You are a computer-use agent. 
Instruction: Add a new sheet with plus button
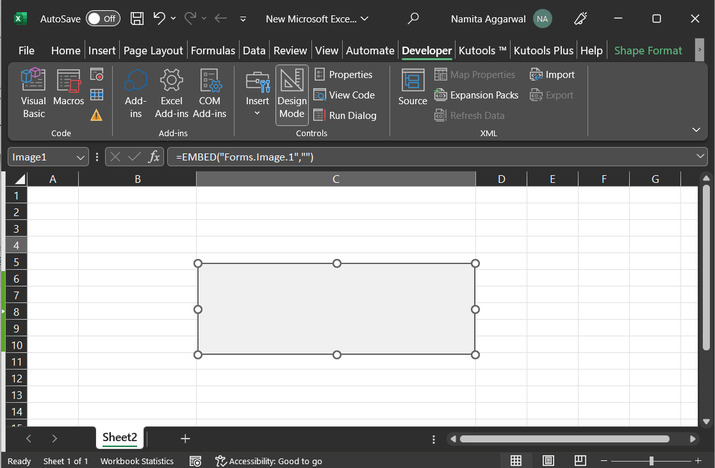point(185,438)
